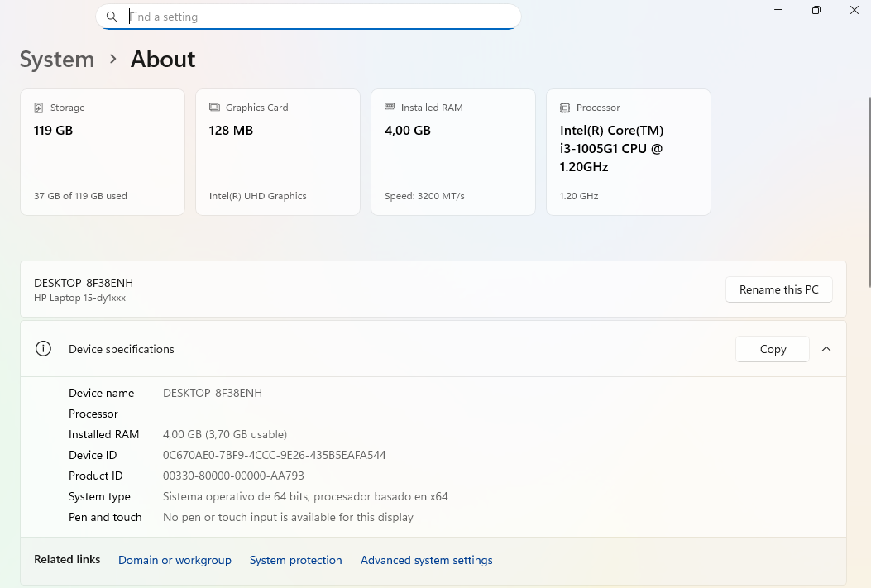Click the Graphics Card icon
This screenshot has height=588, width=871.
[214, 108]
